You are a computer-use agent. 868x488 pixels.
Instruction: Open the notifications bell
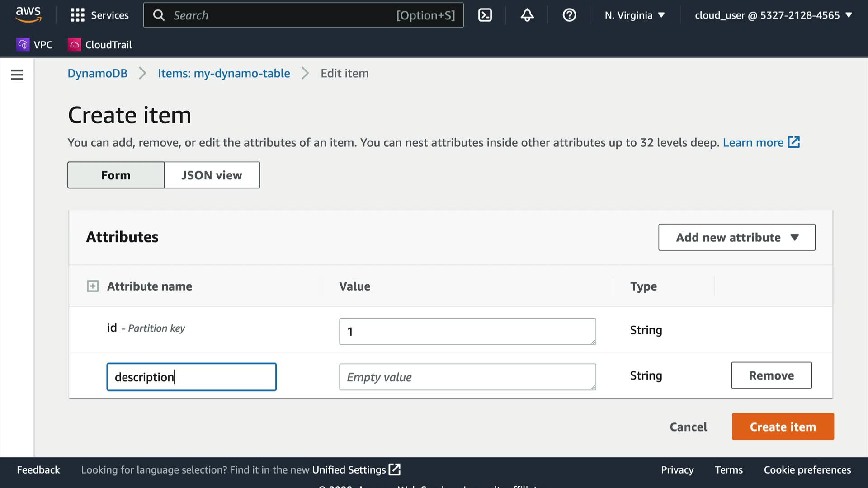[527, 15]
